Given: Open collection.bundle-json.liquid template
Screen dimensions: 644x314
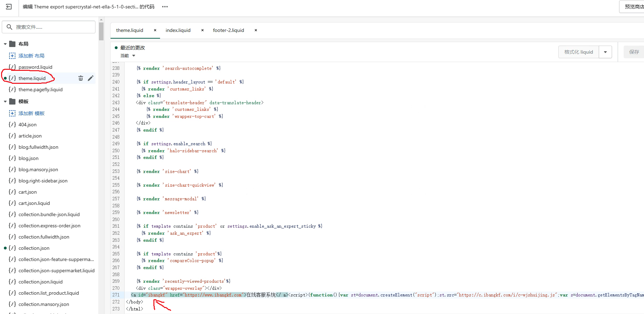Looking at the screenshot, I should 49,214.
